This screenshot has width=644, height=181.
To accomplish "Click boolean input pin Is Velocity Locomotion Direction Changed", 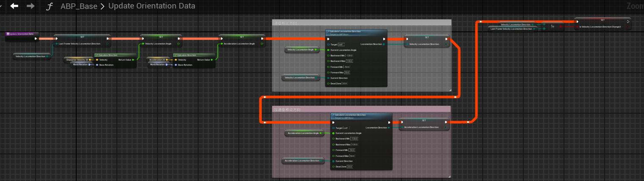I will pyautogui.click(x=577, y=26).
